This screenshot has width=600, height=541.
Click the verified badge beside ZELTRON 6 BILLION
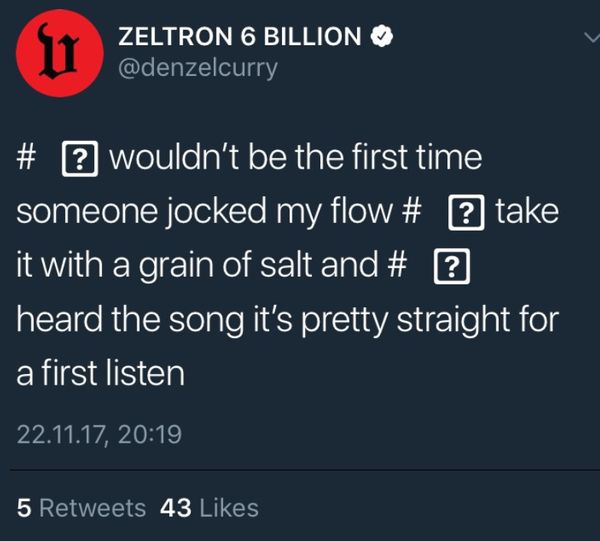pos(382,36)
